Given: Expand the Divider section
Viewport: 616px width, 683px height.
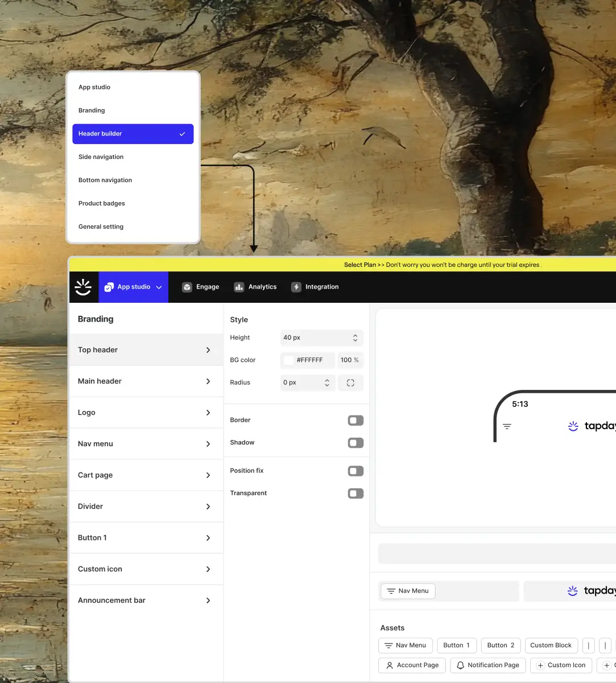Looking at the screenshot, I should click(146, 507).
